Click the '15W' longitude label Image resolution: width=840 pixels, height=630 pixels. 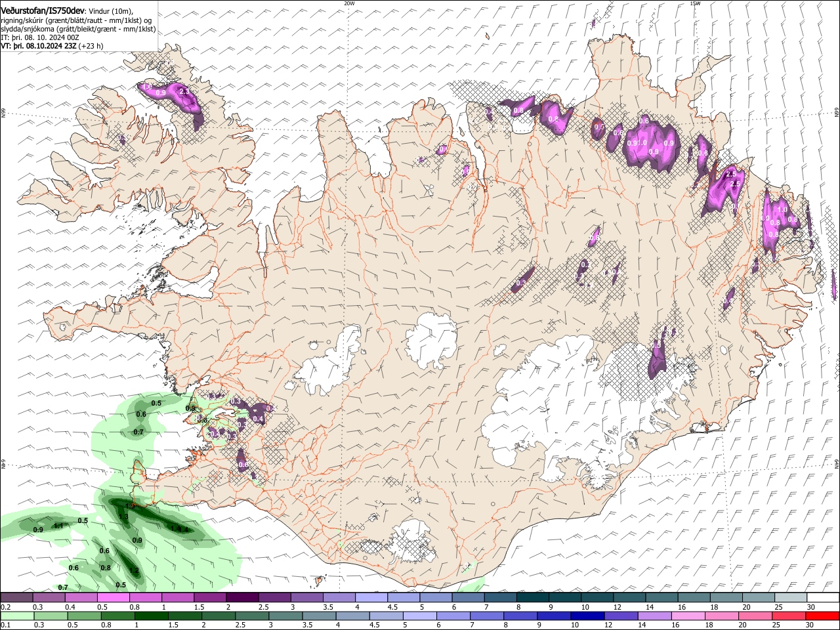695,3
